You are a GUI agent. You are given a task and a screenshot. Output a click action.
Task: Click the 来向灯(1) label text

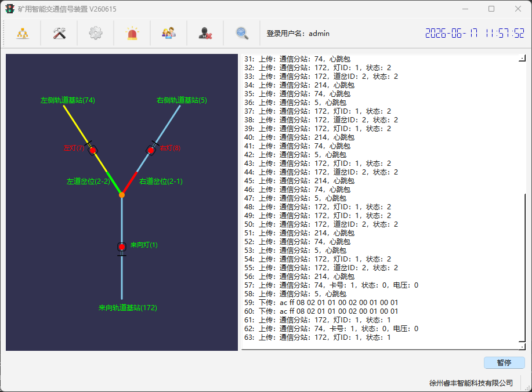click(x=144, y=245)
